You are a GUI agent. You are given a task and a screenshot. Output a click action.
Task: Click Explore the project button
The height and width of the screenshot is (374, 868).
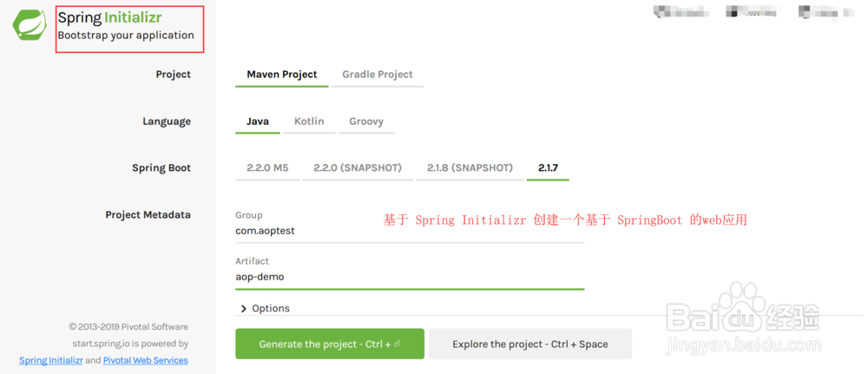(x=530, y=344)
